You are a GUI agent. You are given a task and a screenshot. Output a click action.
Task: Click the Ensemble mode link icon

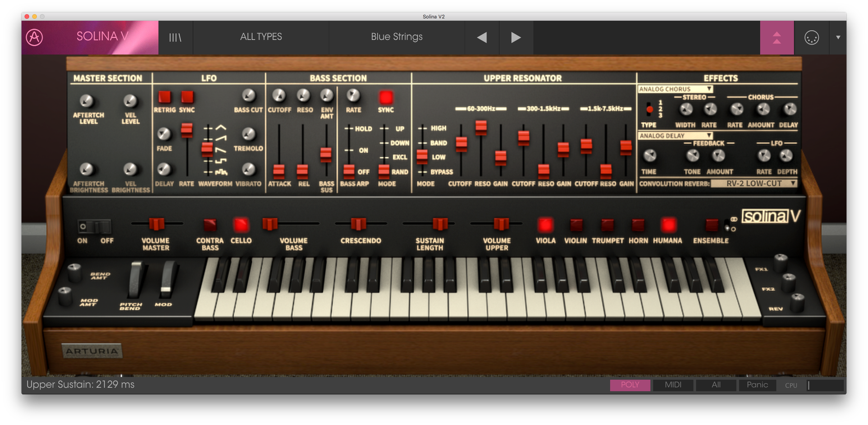pos(734,220)
